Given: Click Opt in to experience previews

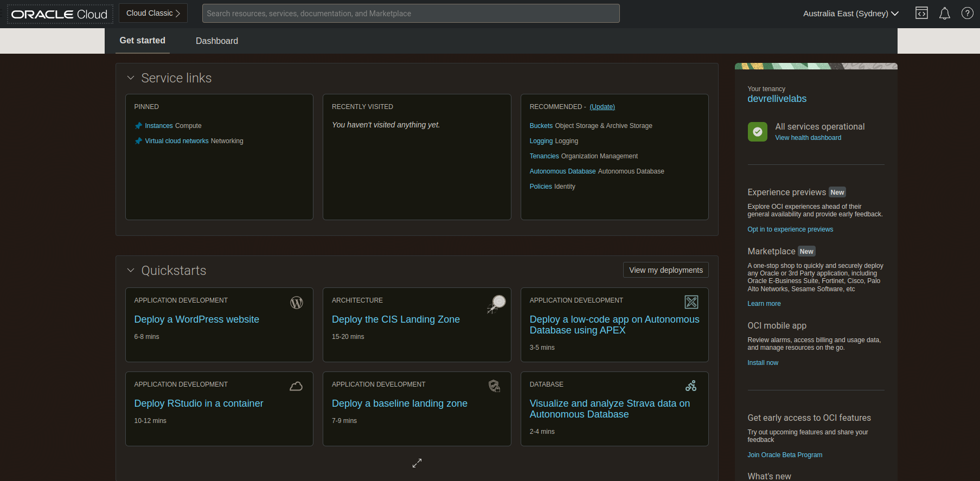Looking at the screenshot, I should click(x=790, y=229).
